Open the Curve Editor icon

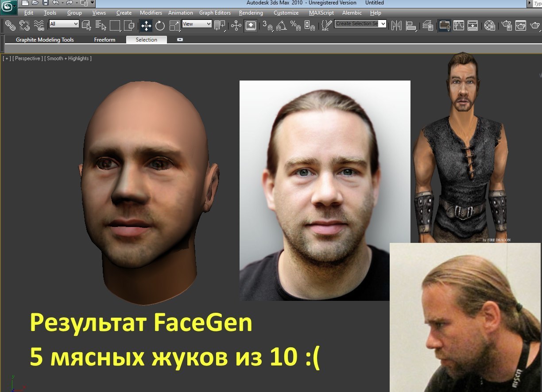click(458, 26)
